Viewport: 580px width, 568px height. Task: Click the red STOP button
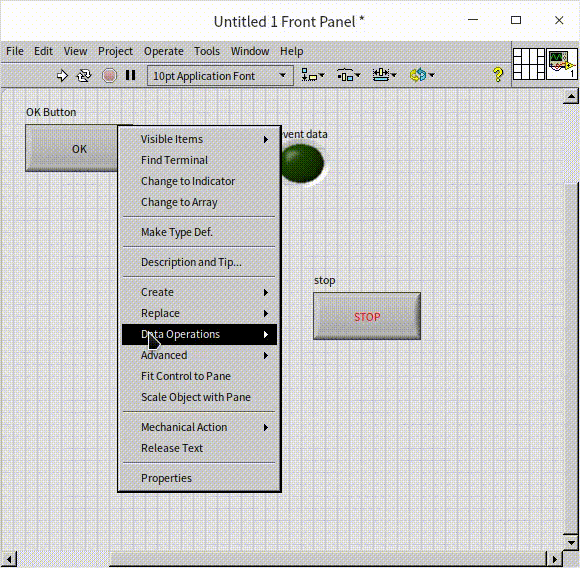pos(367,316)
